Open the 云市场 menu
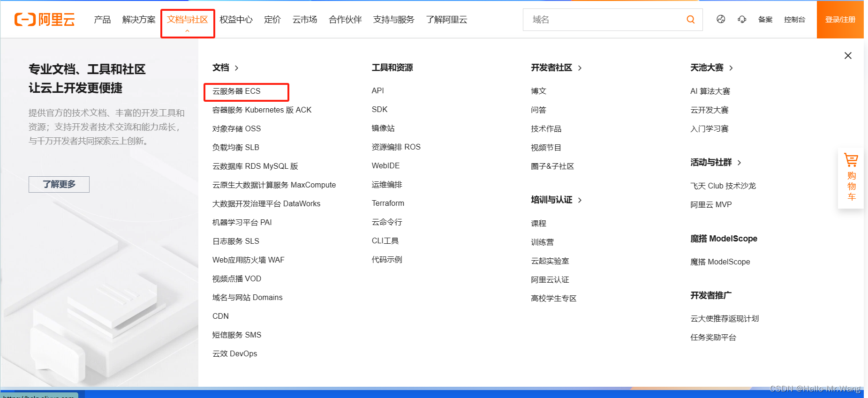The width and height of the screenshot is (868, 398). coord(305,19)
